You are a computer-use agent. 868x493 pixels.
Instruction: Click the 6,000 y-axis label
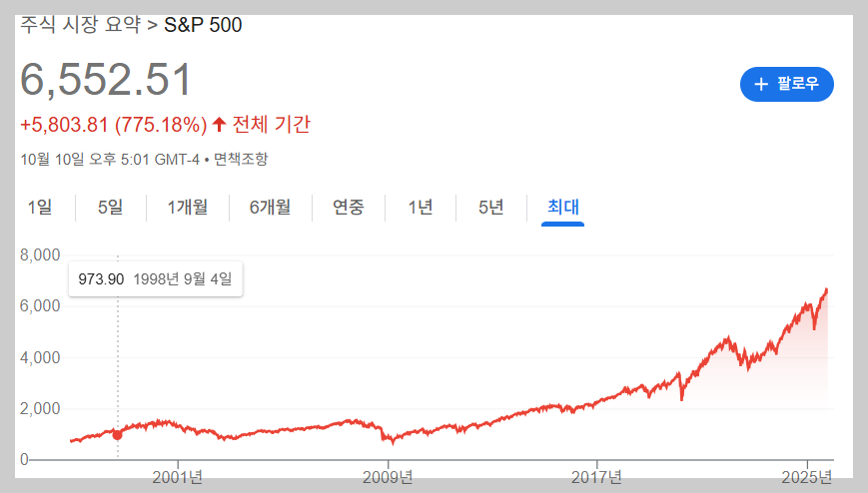coord(40,306)
